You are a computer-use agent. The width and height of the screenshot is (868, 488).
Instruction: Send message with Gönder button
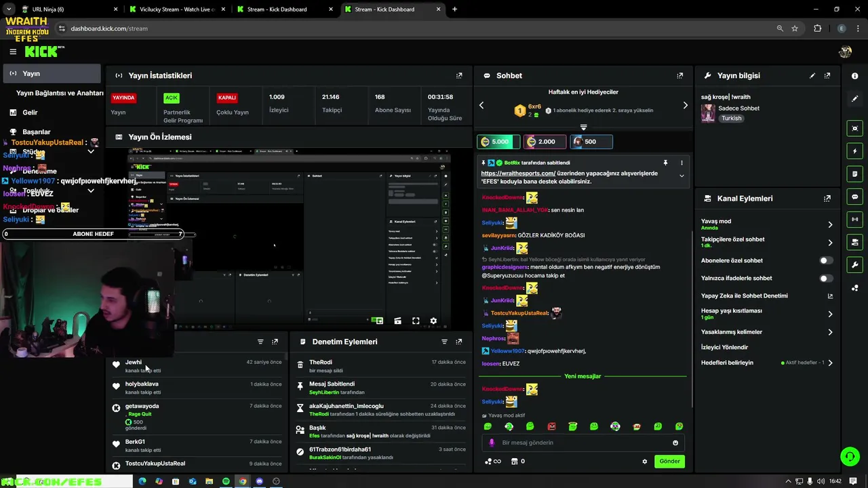pyautogui.click(x=669, y=462)
